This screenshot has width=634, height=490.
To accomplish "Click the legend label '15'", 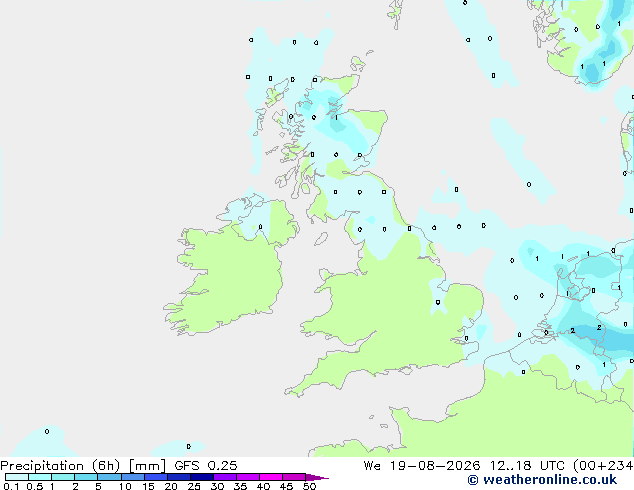I will [x=148, y=486].
